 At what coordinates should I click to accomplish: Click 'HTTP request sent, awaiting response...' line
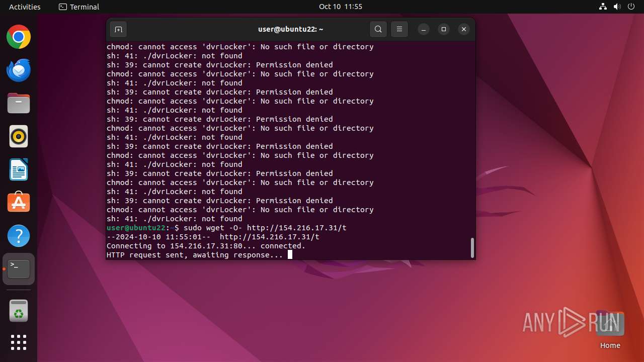tap(195, 255)
